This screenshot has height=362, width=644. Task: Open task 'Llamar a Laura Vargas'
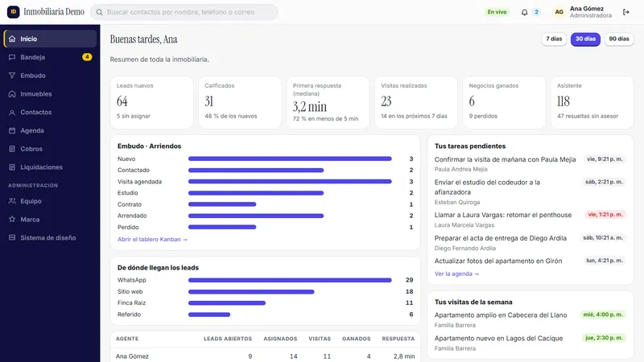503,215
